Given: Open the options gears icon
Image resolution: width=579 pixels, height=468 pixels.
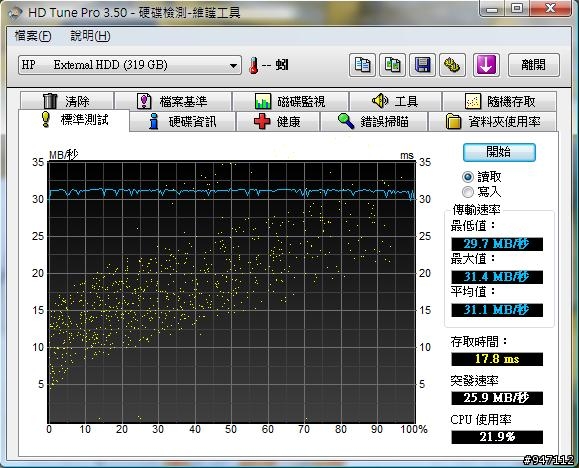Looking at the screenshot, I should 452,65.
